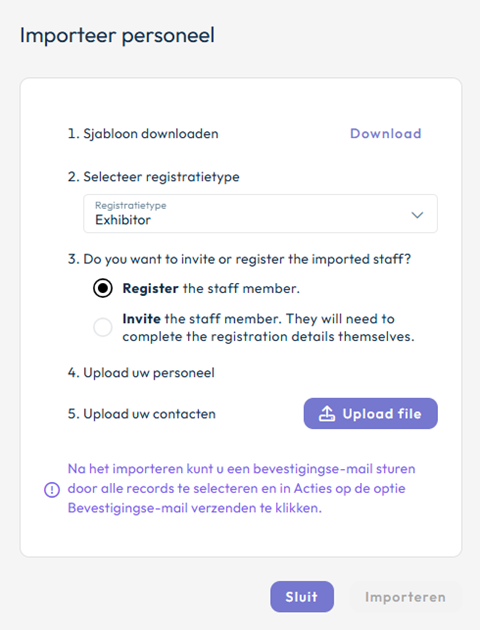This screenshot has width=480, height=630.
Task: Click the Importeren button
Action: (x=405, y=597)
